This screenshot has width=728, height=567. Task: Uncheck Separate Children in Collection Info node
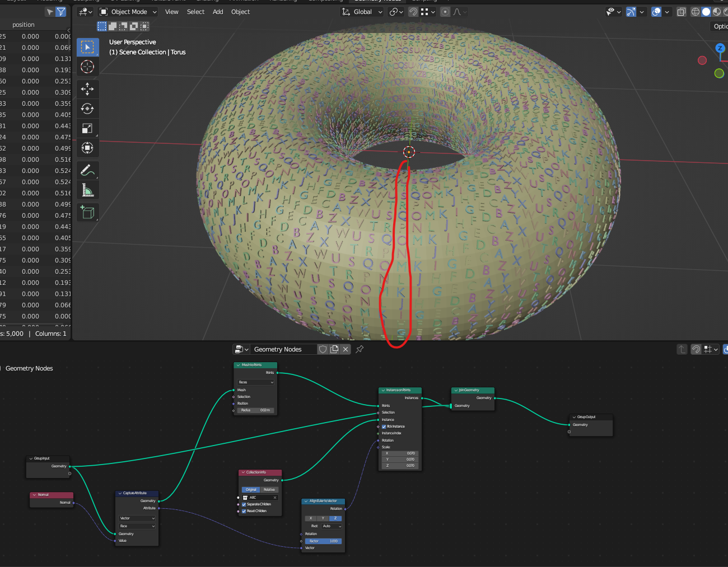click(x=244, y=504)
